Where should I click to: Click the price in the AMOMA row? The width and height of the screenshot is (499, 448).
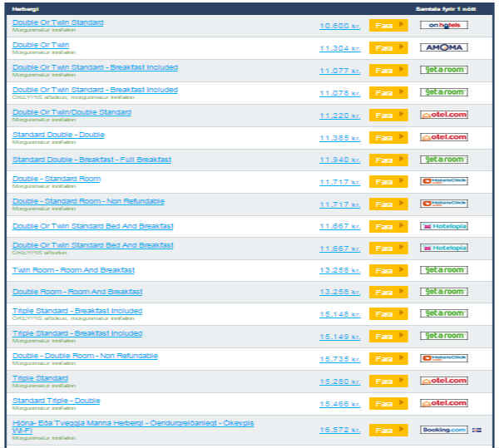pyautogui.click(x=340, y=48)
